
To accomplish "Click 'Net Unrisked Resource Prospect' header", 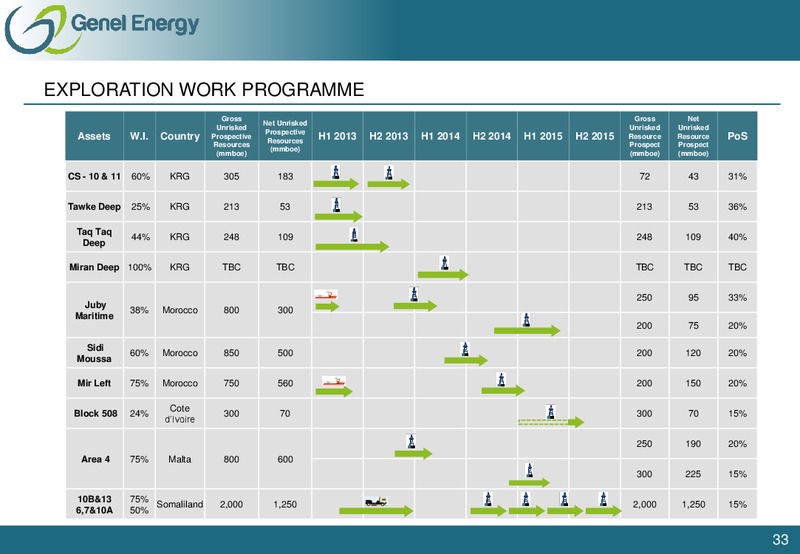I will (693, 136).
